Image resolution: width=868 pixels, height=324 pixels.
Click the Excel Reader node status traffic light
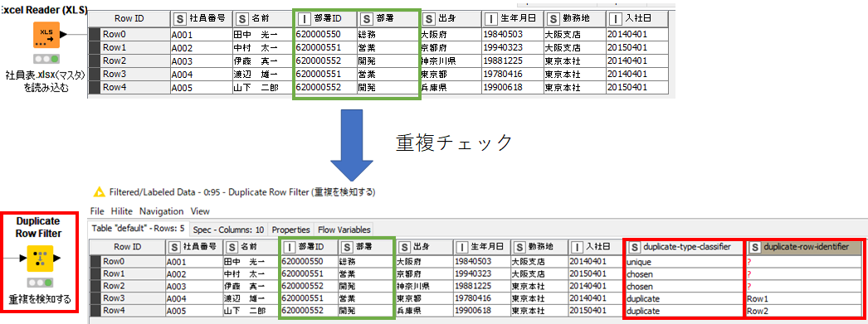click(x=46, y=59)
